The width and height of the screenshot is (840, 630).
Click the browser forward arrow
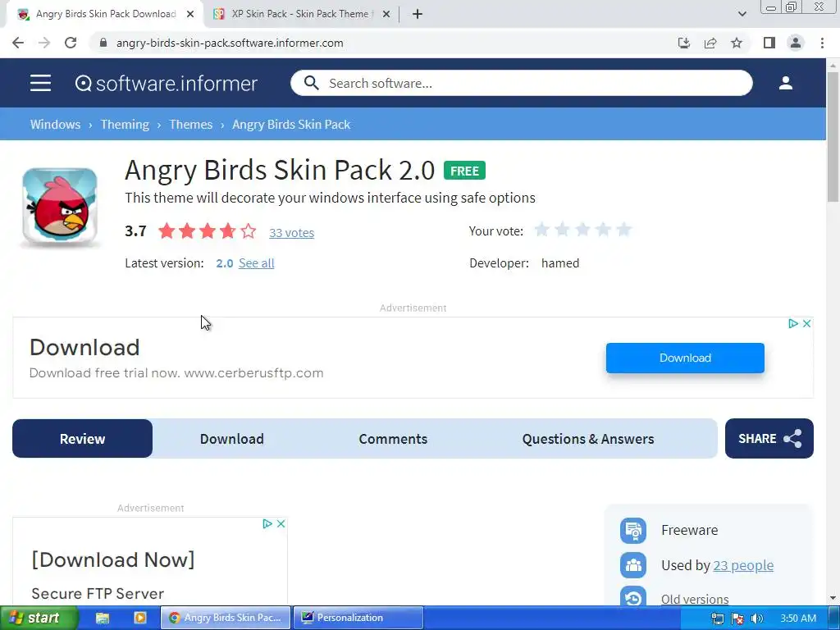[44, 43]
